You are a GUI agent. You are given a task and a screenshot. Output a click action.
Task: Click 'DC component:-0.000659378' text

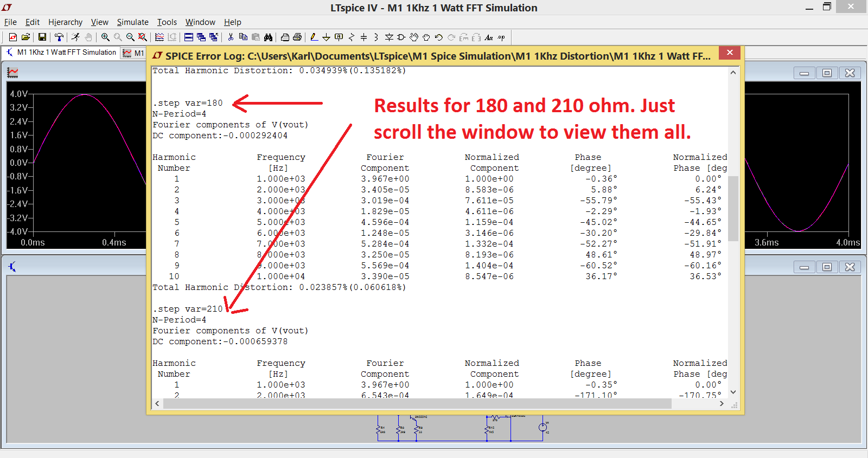point(220,341)
